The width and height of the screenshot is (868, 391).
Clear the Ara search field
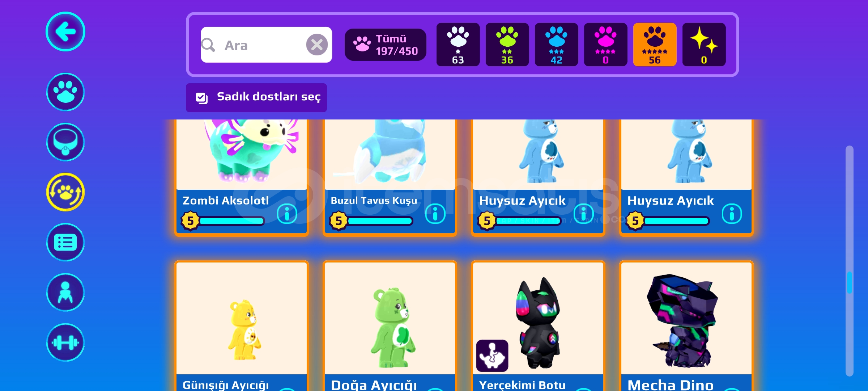pyautogui.click(x=317, y=45)
